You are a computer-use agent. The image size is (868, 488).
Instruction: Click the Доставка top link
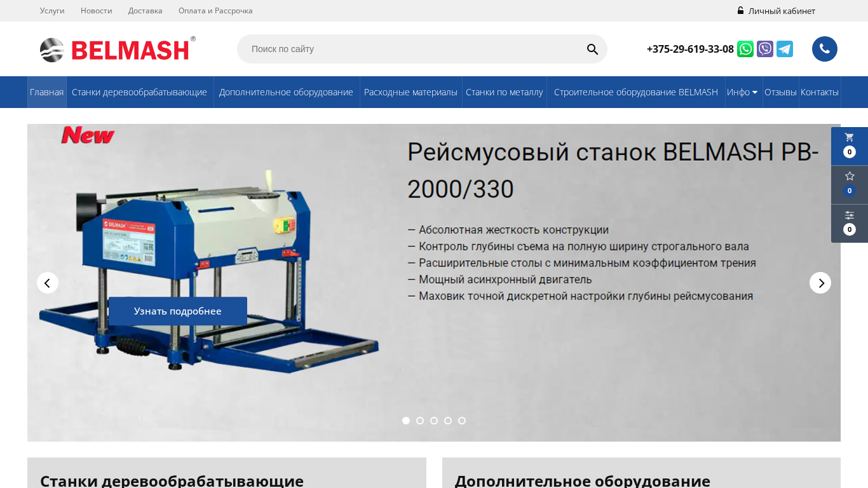pos(146,11)
